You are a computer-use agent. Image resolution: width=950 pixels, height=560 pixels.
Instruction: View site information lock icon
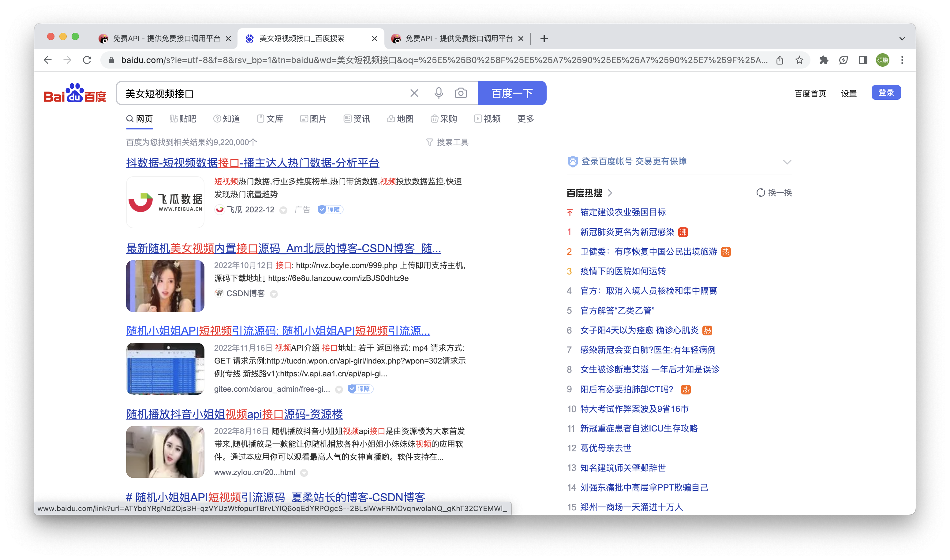pos(111,60)
